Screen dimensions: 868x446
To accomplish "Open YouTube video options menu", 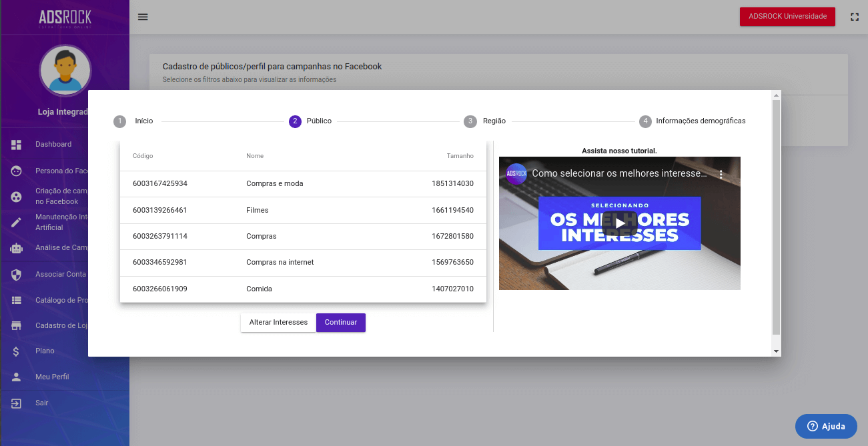I will pyautogui.click(x=721, y=174).
